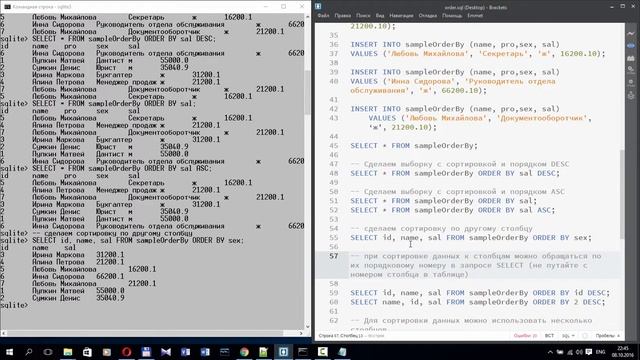The height and width of the screenshot is (360, 640).
Task: Click the command prompt scroll-right arrow
Action: 301,333
